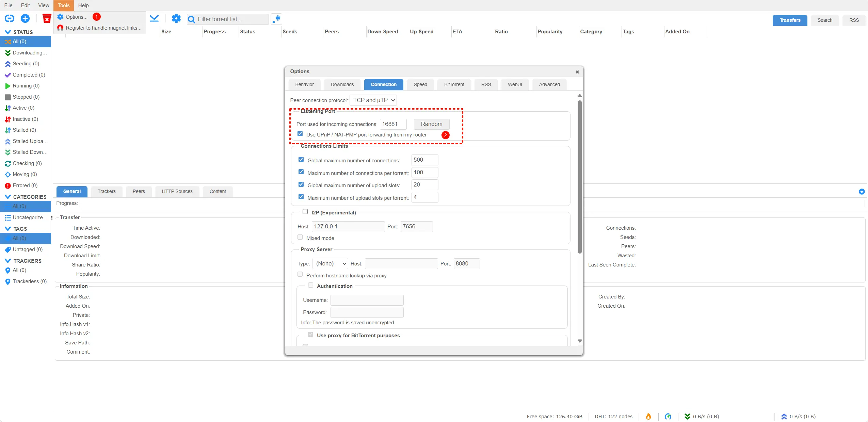Uncheck Global maximum number of connections
The height and width of the screenshot is (422, 868).
pyautogui.click(x=301, y=160)
